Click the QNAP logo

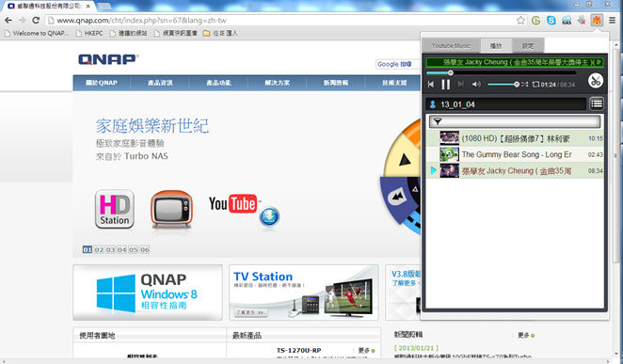click(x=108, y=59)
